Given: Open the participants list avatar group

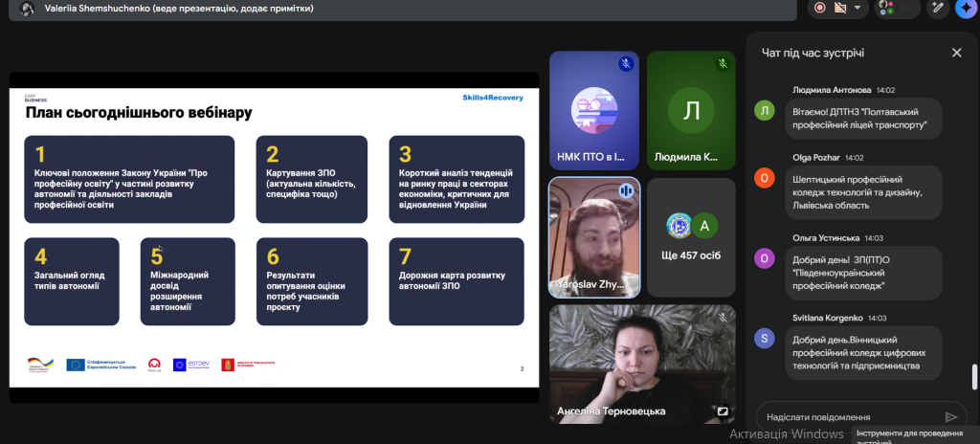Looking at the screenshot, I should point(886,8).
